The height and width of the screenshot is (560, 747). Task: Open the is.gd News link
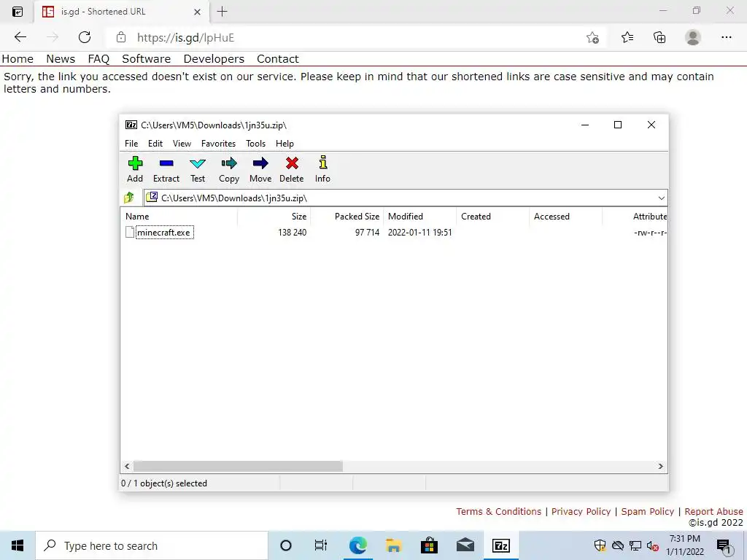(61, 58)
